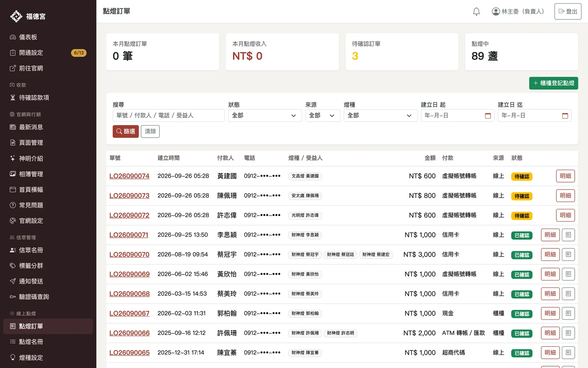Click receipt icon for order LO26090066
Screen dimensions: 588x368
(x=568, y=333)
